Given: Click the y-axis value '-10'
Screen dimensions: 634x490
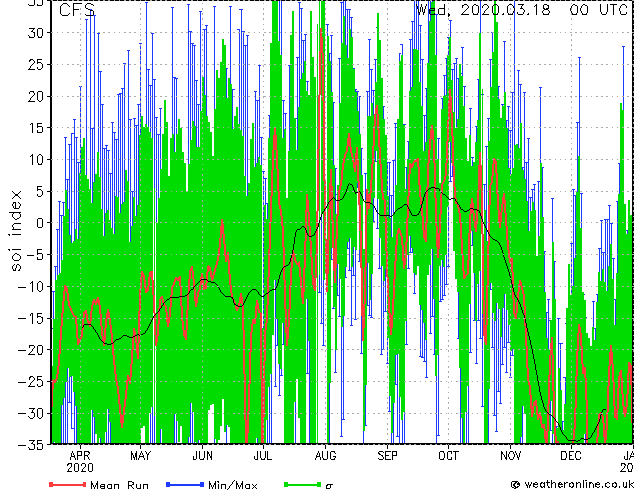Looking at the screenshot, I should click(32, 286).
